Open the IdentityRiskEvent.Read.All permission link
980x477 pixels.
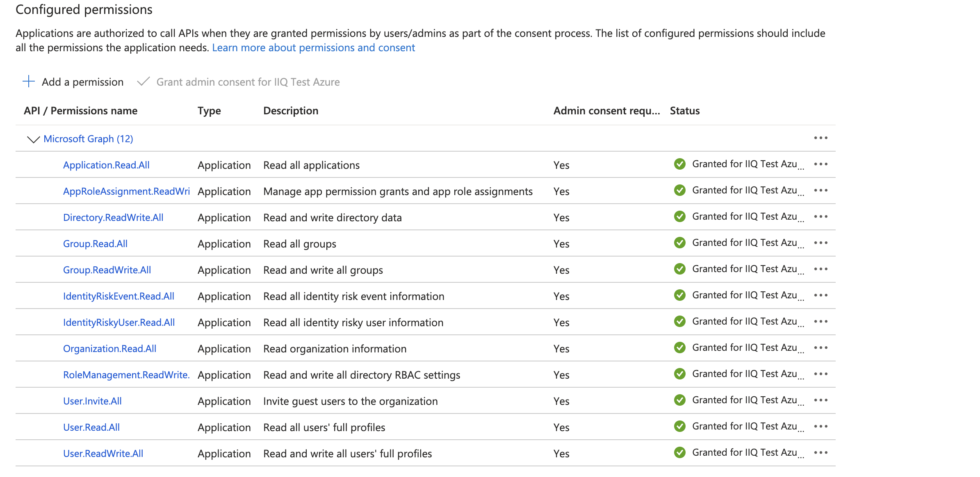click(x=119, y=296)
